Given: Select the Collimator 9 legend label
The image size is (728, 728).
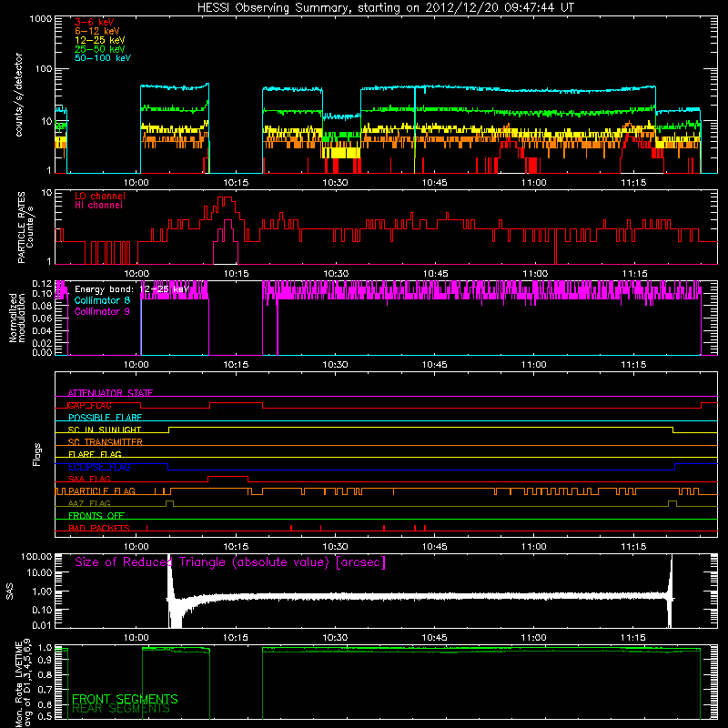Looking at the screenshot, I should point(102,311).
